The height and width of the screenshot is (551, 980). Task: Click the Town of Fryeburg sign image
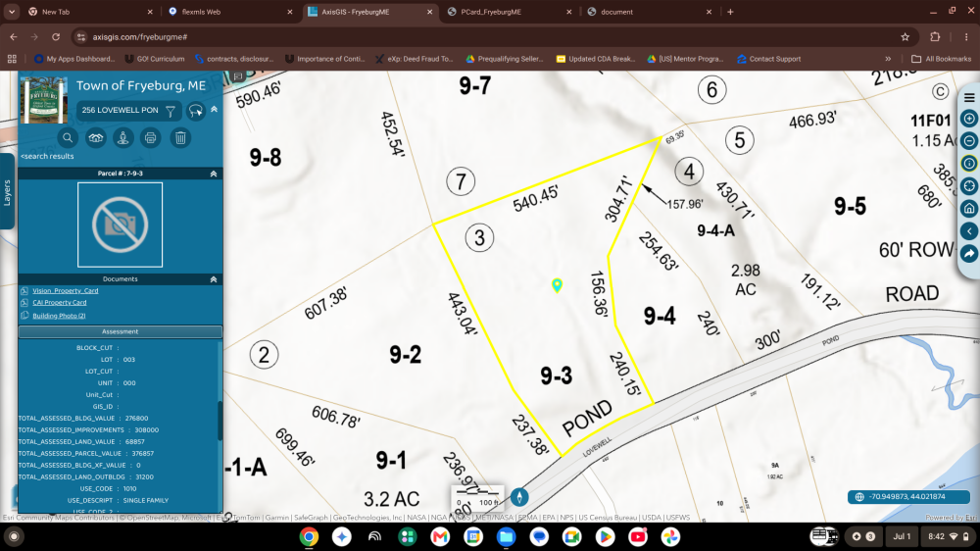pyautogui.click(x=44, y=100)
